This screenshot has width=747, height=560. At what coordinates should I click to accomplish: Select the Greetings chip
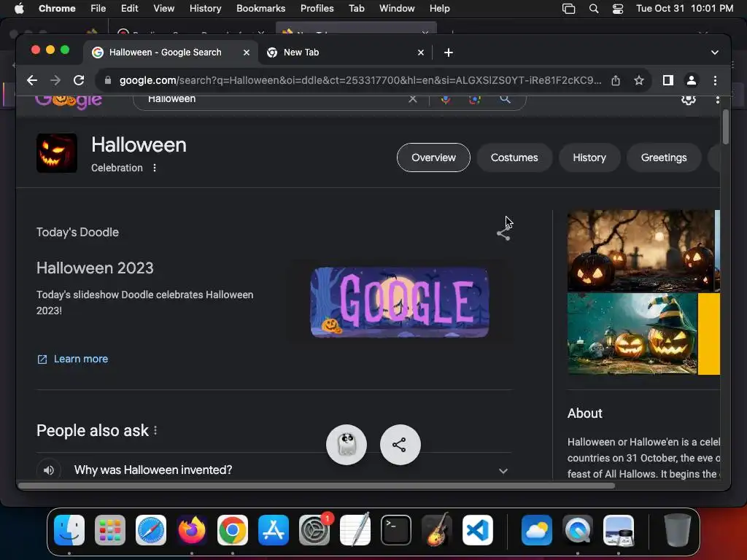[664, 157]
